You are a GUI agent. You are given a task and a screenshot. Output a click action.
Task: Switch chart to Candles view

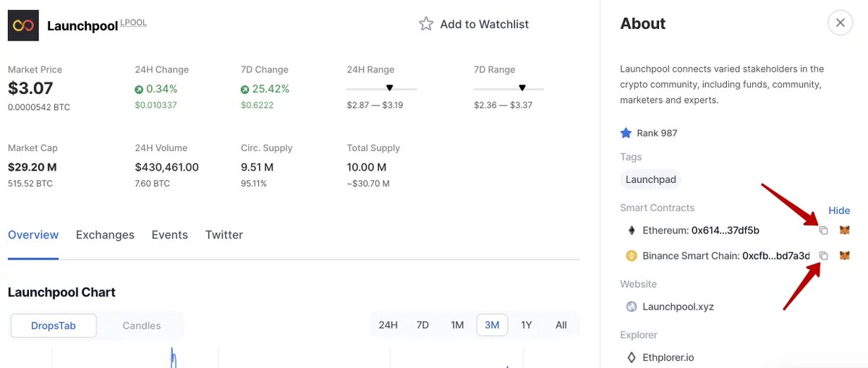click(142, 325)
